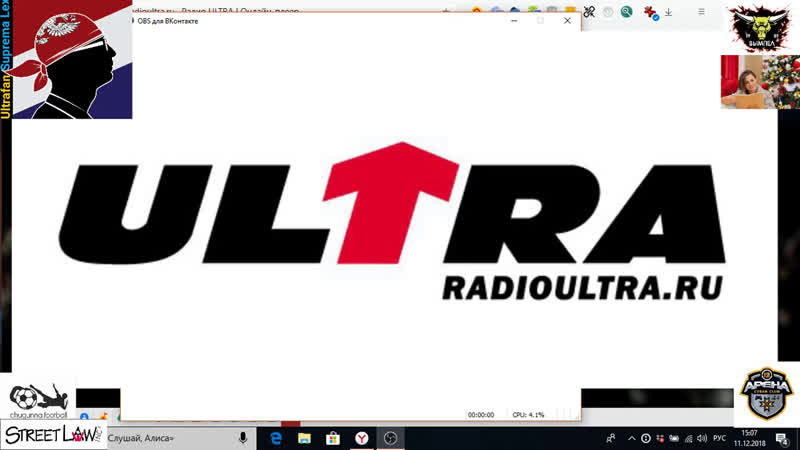Click the CPU: 4.1% status text
Viewport: 800px width, 450px height.
tap(528, 415)
